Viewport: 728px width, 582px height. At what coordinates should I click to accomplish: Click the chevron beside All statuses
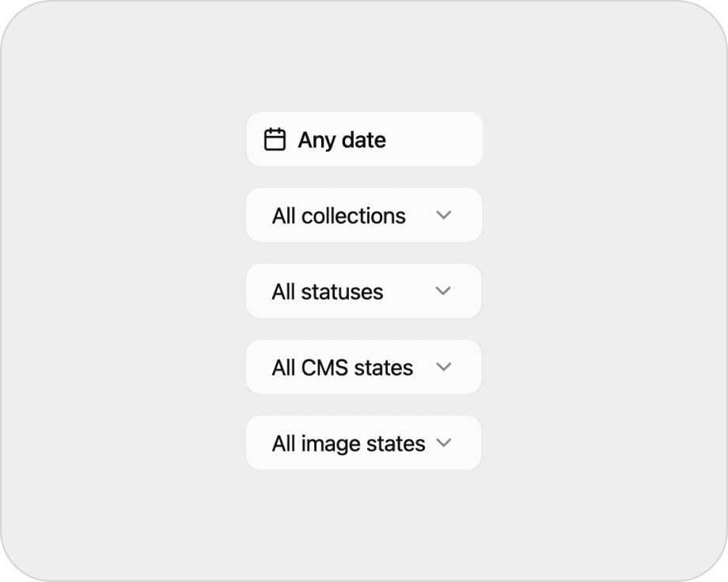(x=443, y=291)
